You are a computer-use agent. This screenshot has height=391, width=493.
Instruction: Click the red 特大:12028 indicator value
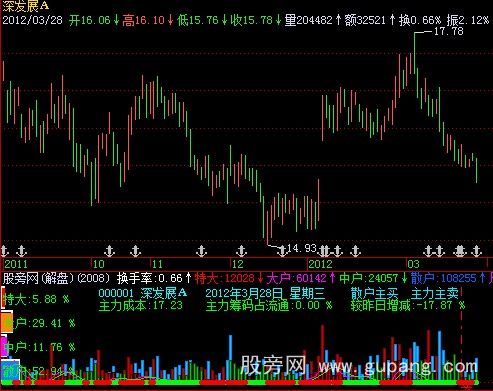(225, 278)
